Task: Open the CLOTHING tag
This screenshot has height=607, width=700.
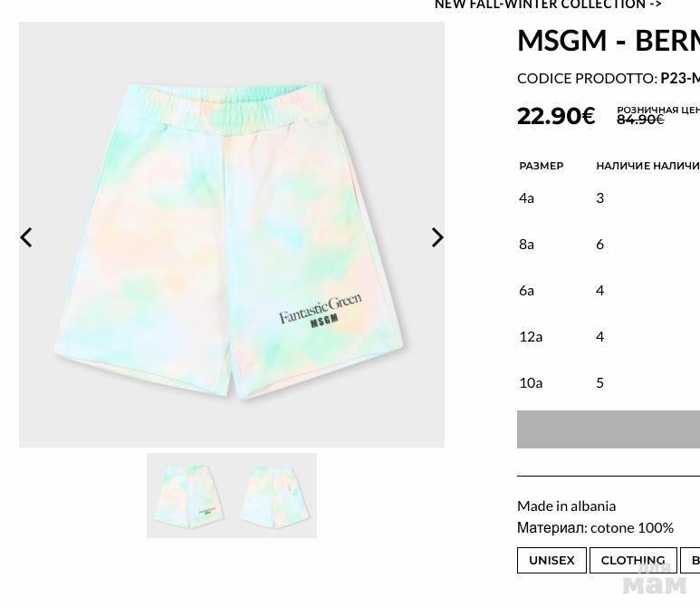Action: tap(633, 560)
